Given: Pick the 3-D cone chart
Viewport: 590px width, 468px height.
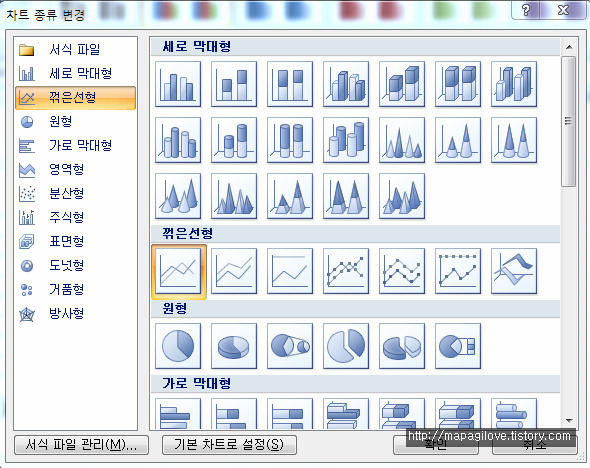Looking at the screenshot, I should (178, 196).
